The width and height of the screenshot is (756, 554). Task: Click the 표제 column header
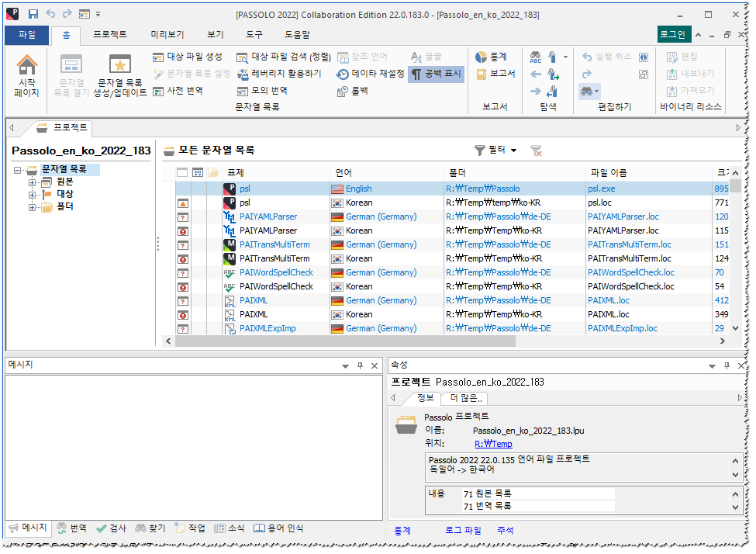tap(276, 173)
